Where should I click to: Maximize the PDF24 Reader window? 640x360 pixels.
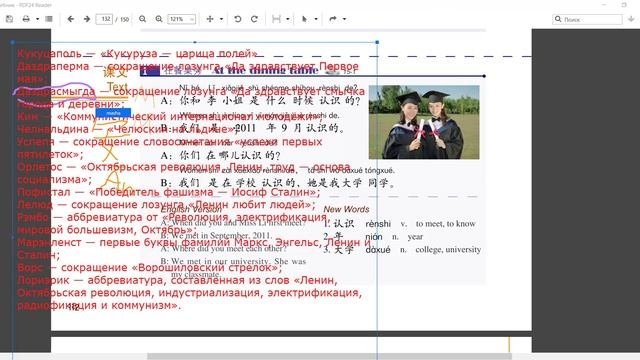(x=624, y=5)
